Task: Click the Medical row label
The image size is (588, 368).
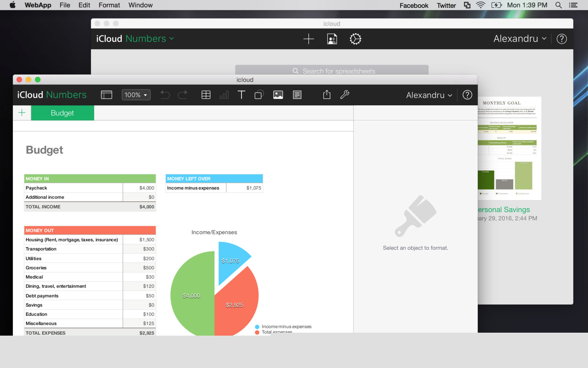Action: pos(34,277)
